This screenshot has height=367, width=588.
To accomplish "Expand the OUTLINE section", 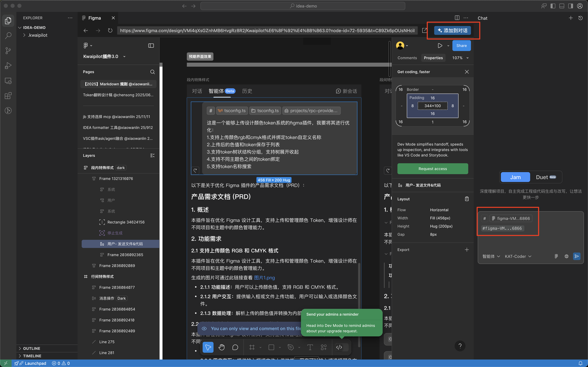I will (31, 348).
